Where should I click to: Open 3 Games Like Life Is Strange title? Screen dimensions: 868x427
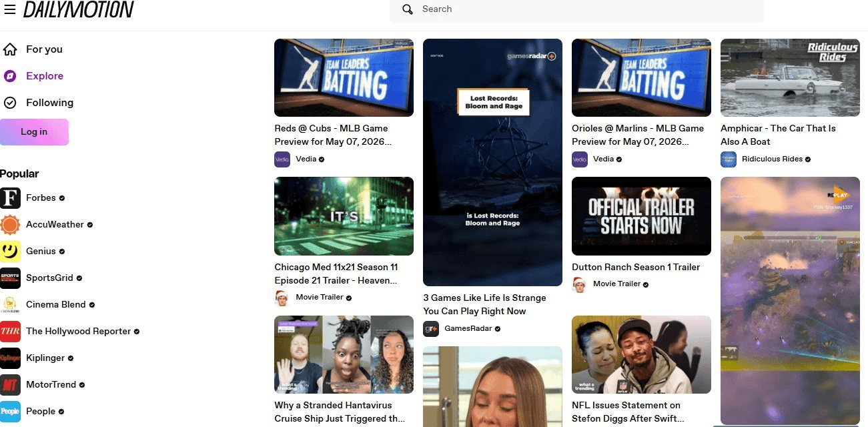coord(484,304)
